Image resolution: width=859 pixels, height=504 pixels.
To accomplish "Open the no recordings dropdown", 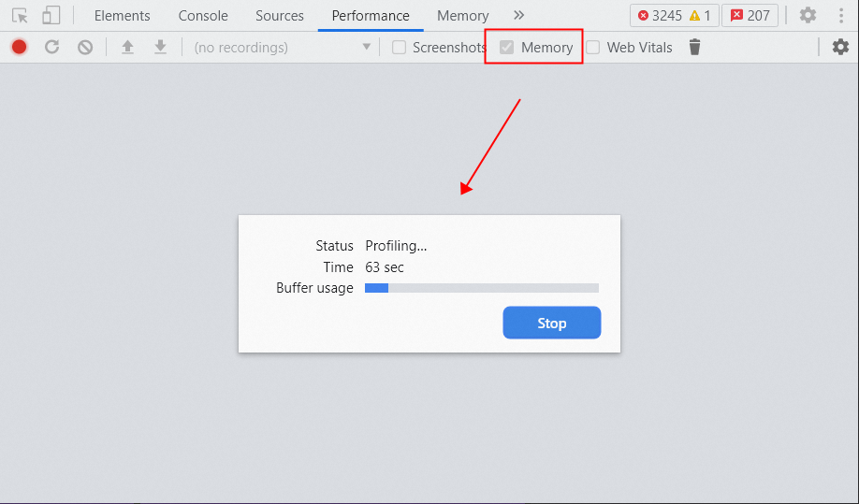I will click(x=283, y=48).
